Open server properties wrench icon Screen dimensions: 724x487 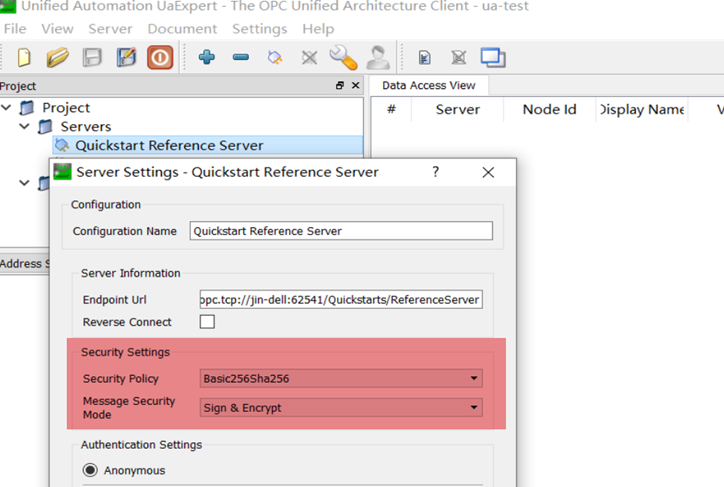[x=343, y=57]
